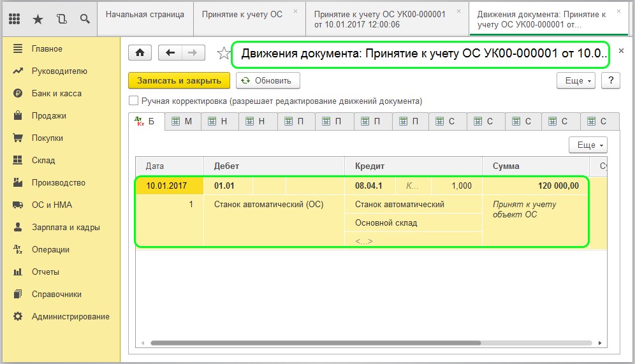635x364 pixels.
Task: Click Обновить refresh button
Action: pyautogui.click(x=268, y=80)
